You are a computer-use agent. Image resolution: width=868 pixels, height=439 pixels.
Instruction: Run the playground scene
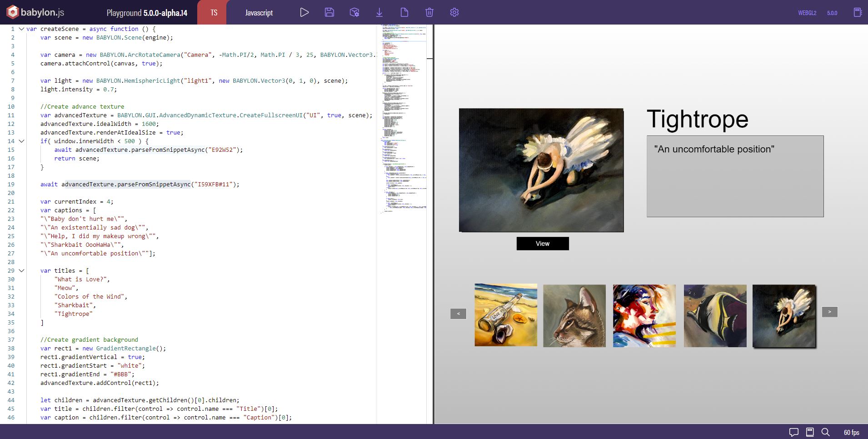coord(304,12)
